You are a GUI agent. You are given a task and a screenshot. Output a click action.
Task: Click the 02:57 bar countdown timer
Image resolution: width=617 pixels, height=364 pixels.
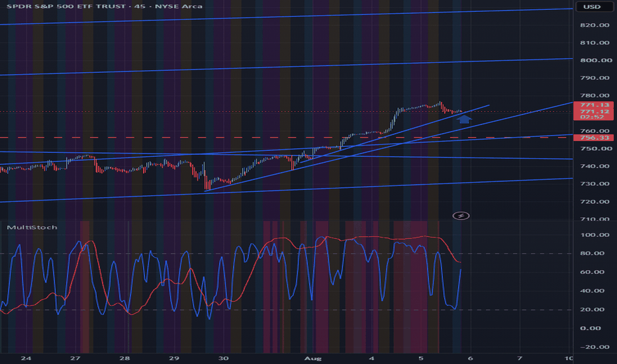tap(593, 117)
